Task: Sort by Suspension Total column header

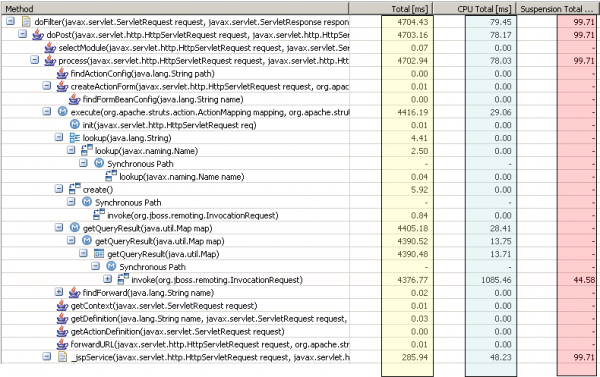Action: point(558,8)
